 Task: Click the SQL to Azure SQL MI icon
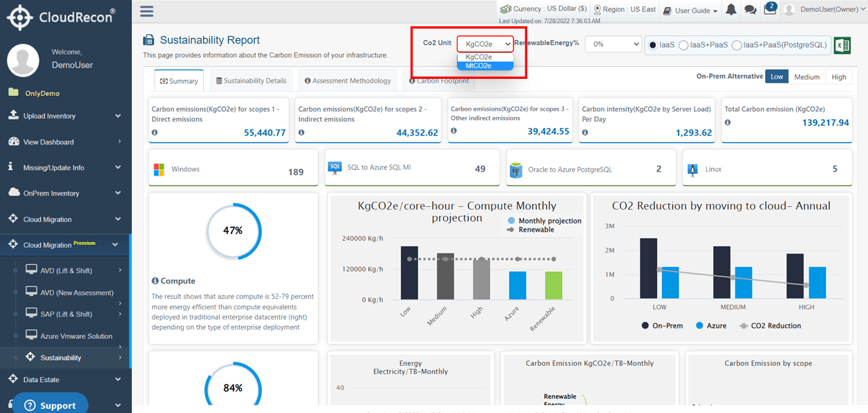pyautogui.click(x=335, y=168)
